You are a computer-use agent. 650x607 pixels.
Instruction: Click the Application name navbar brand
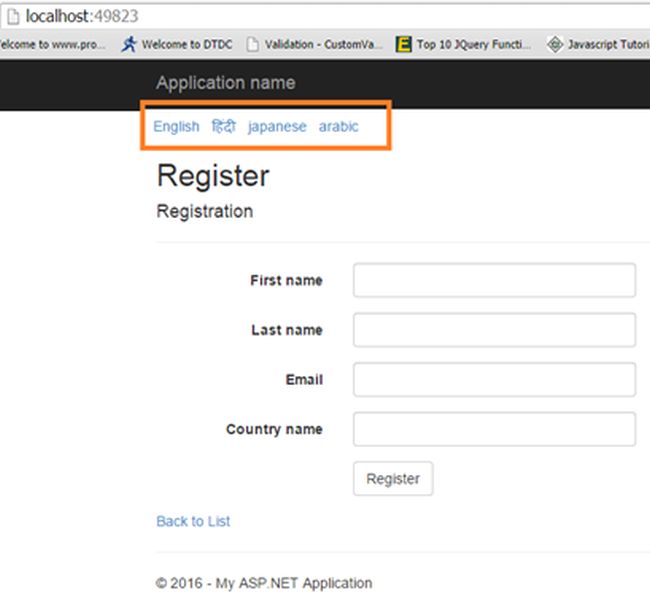point(226,83)
